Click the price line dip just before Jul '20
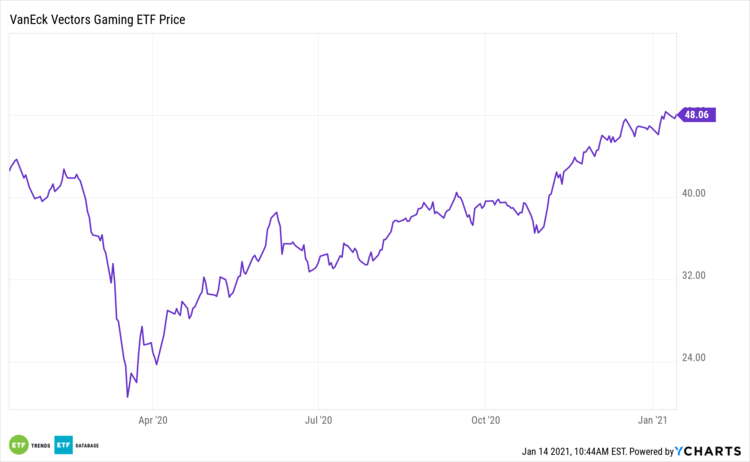750x462 pixels. click(309, 272)
